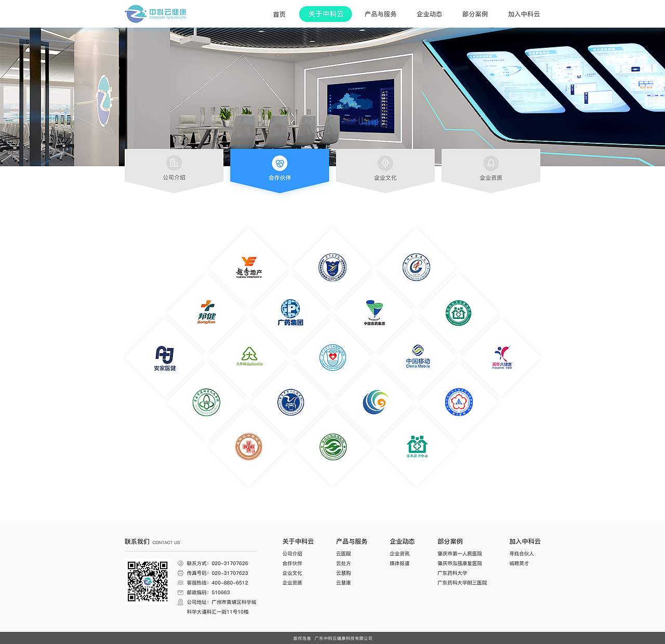Image resolution: width=665 pixels, height=644 pixels.
Task: Open footer link 寻找合伙人
Action: [x=522, y=554]
